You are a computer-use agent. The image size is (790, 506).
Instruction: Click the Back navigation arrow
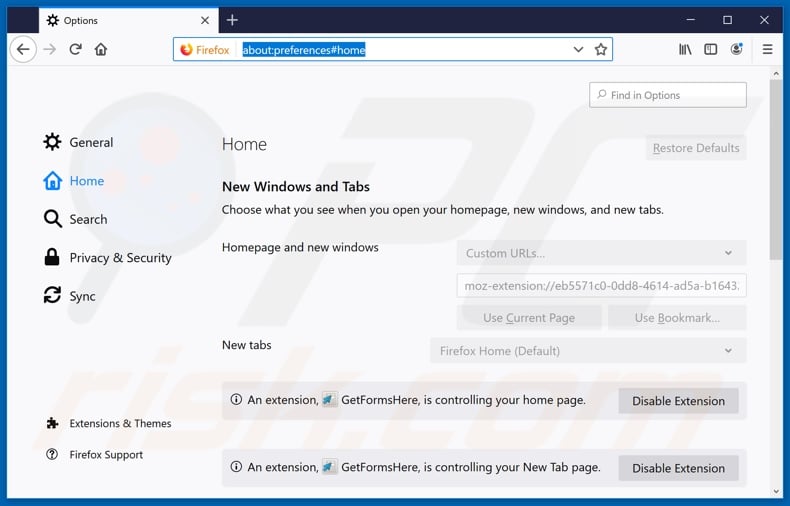[23, 49]
